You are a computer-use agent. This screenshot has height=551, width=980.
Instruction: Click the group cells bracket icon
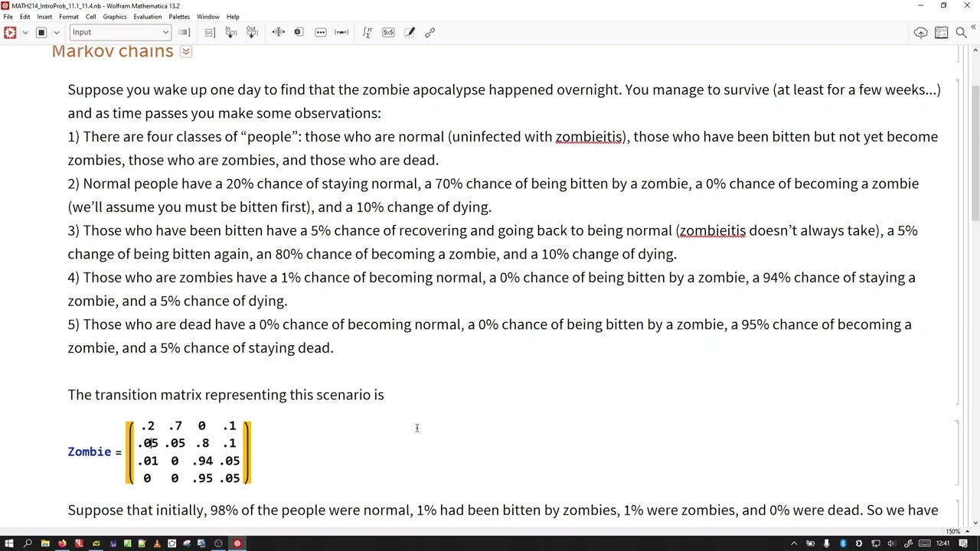(x=209, y=32)
